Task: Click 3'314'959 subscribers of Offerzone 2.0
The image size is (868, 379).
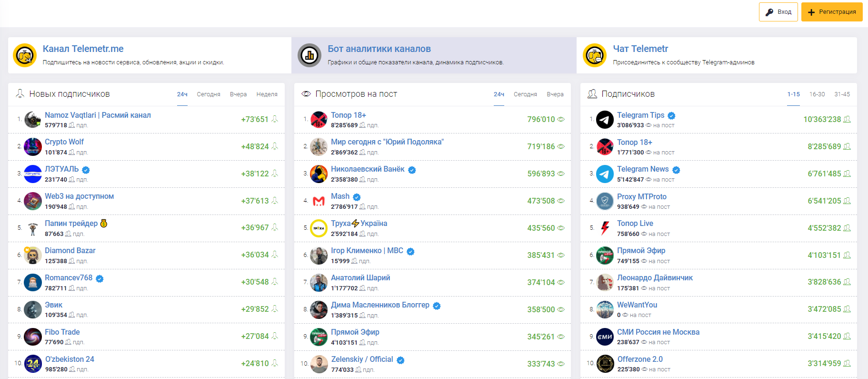Action: [x=824, y=363]
